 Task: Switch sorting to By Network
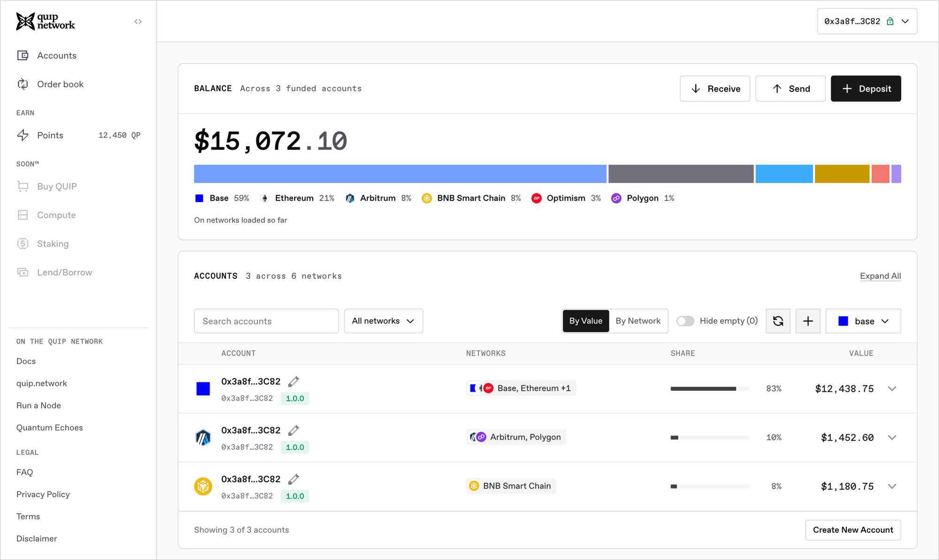click(x=638, y=321)
